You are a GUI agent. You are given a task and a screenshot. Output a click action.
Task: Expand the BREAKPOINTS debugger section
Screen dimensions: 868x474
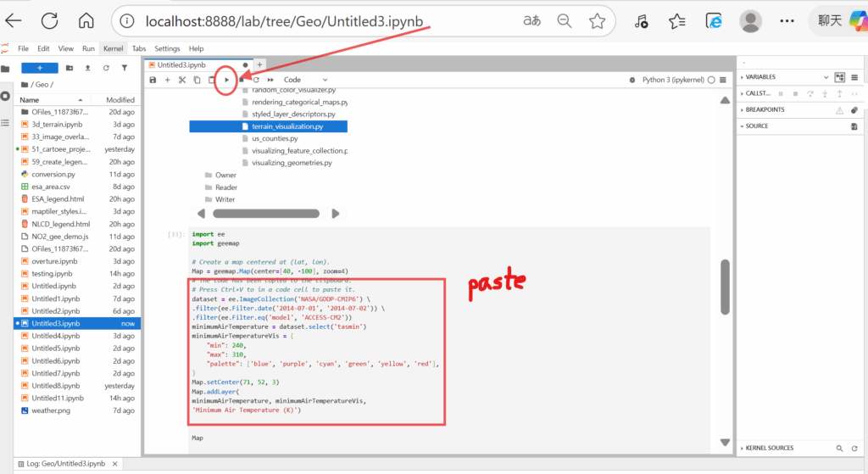click(765, 109)
